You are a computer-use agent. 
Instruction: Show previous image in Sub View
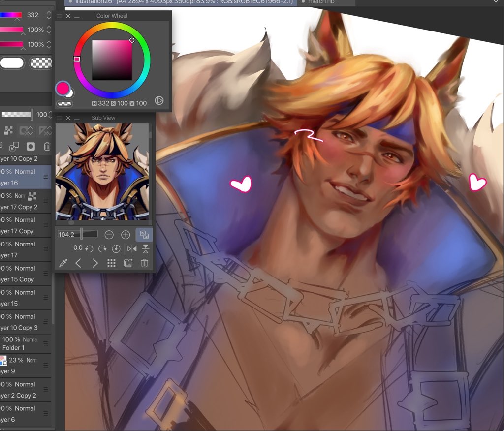[x=78, y=263]
